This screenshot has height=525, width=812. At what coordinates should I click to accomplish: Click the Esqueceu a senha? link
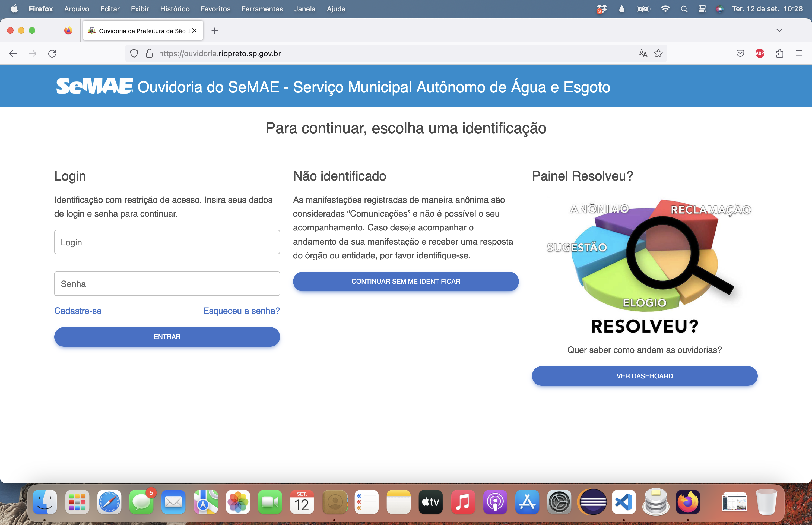tap(241, 311)
